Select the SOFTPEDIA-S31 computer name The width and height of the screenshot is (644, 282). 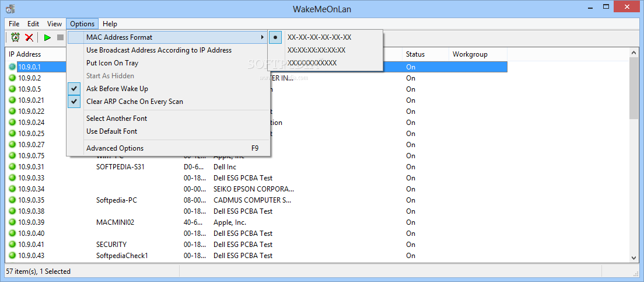pyautogui.click(x=120, y=167)
